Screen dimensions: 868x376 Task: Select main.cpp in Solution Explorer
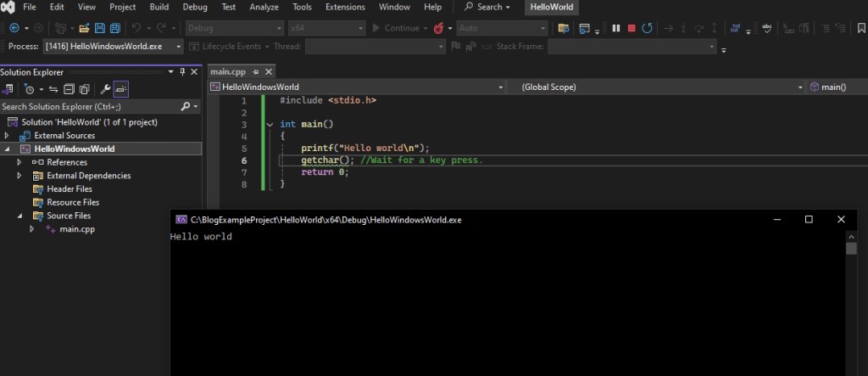tap(77, 229)
